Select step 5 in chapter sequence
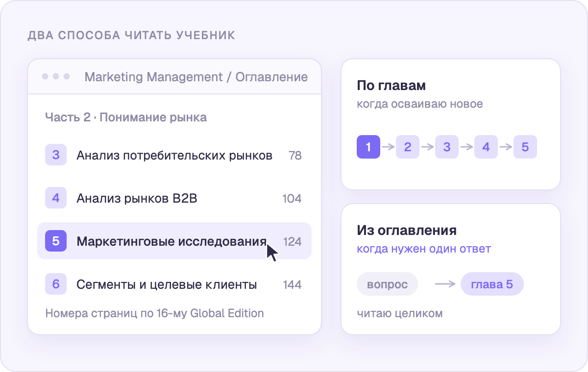The height and width of the screenshot is (372, 588). click(x=525, y=147)
